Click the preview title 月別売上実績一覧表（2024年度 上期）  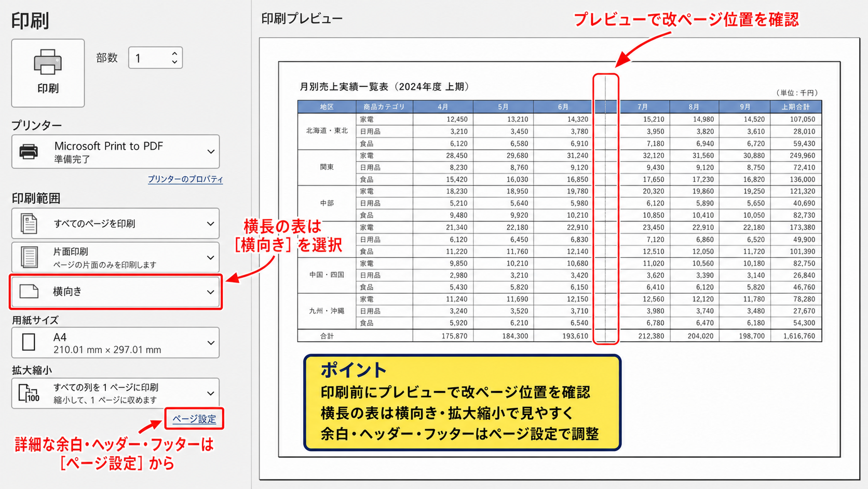click(385, 87)
